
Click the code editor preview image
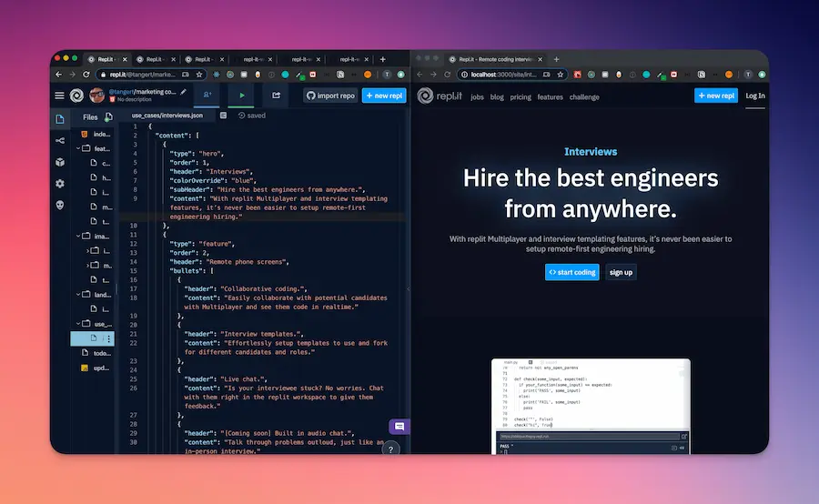591,406
